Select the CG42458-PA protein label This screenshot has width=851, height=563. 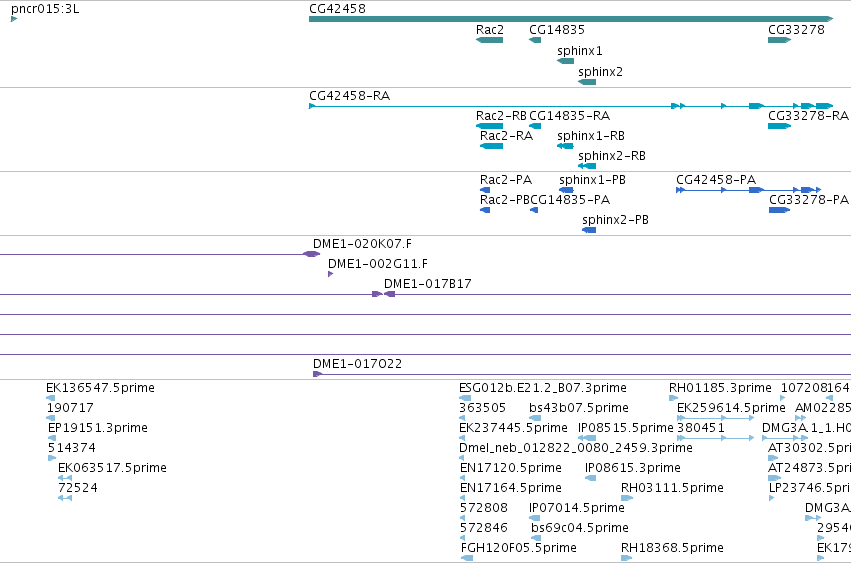(x=716, y=180)
